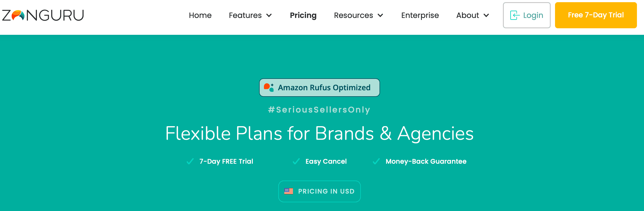The image size is (644, 211).
Task: Click the US flag icon
Action: coord(289,191)
